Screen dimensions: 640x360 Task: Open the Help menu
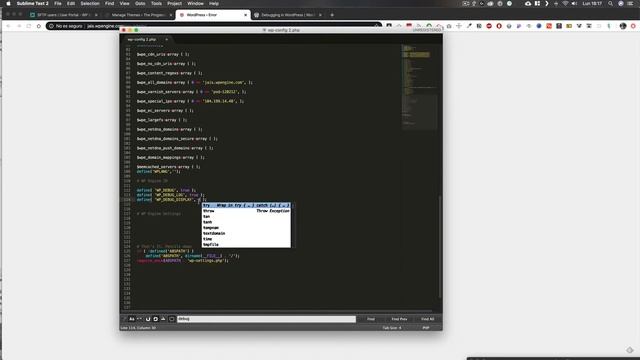click(x=214, y=3)
